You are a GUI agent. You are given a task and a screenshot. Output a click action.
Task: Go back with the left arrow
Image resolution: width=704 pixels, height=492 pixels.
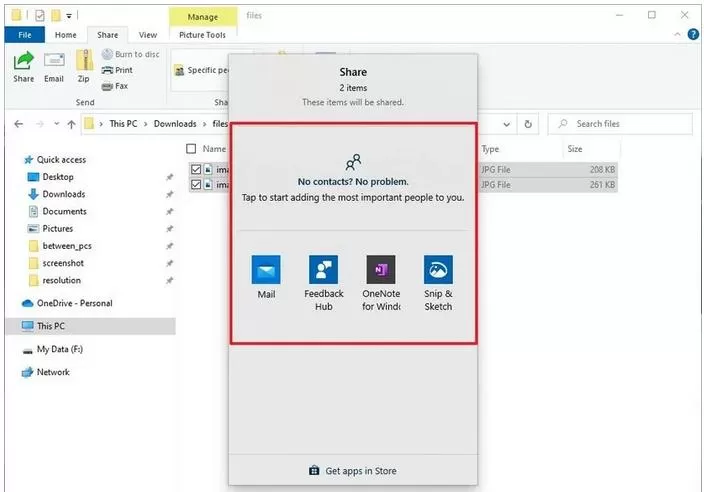coord(18,124)
